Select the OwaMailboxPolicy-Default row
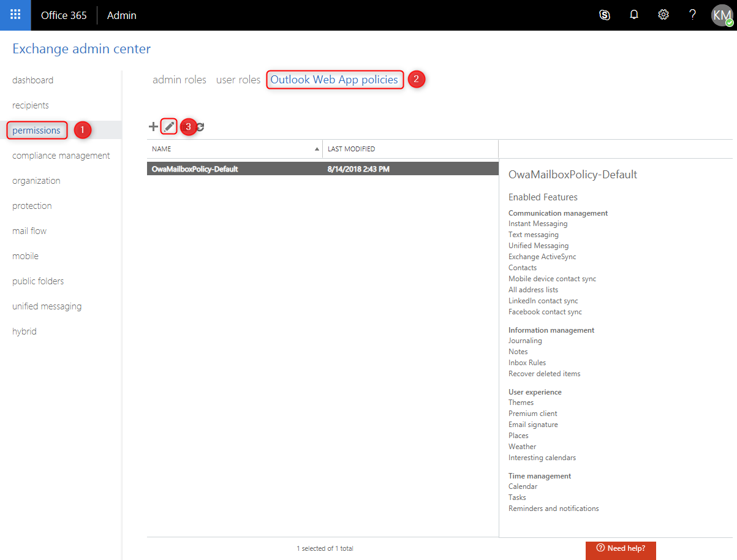The width and height of the screenshot is (737, 560). tap(323, 169)
